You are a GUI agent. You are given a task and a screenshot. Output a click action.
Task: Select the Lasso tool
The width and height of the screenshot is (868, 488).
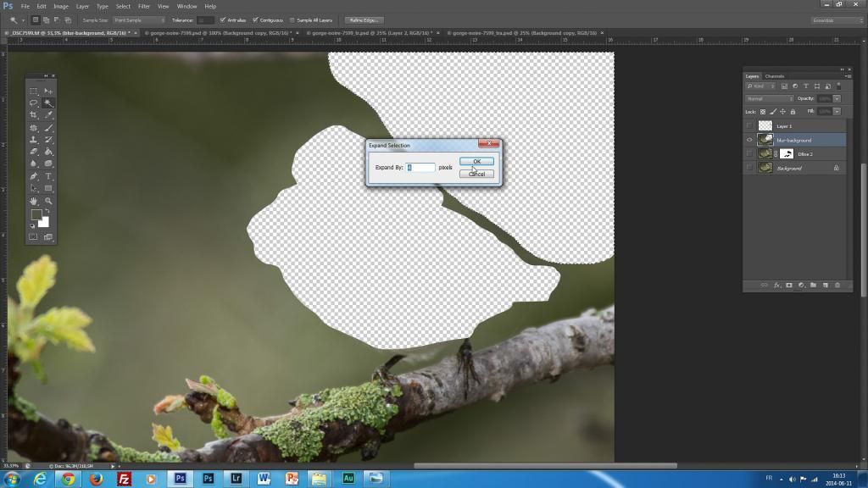click(33, 102)
